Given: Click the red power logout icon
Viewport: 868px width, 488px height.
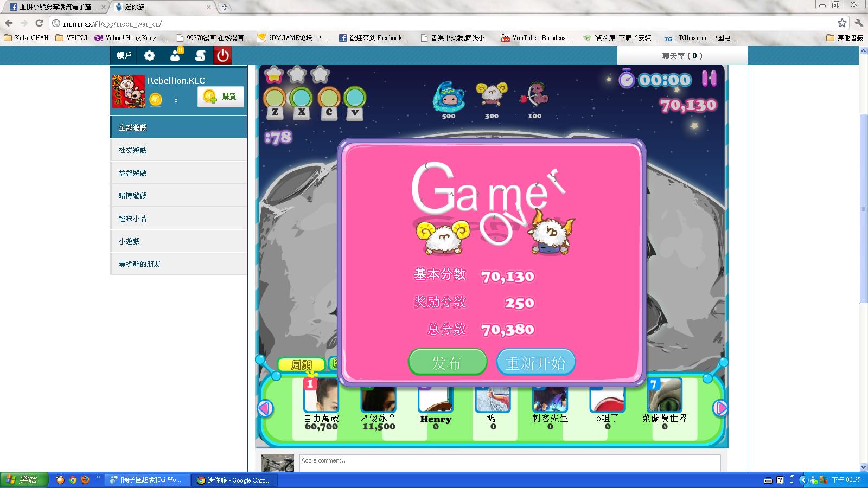Looking at the screenshot, I should (x=223, y=55).
